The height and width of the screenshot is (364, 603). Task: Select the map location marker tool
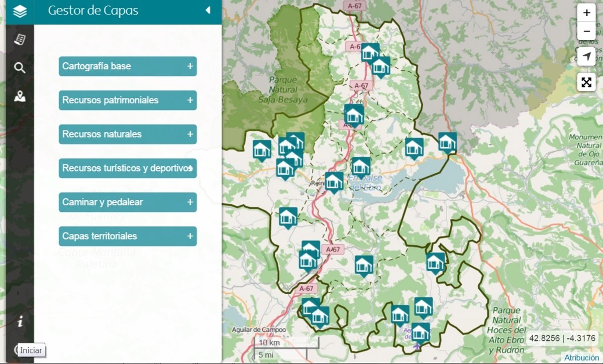click(x=20, y=96)
